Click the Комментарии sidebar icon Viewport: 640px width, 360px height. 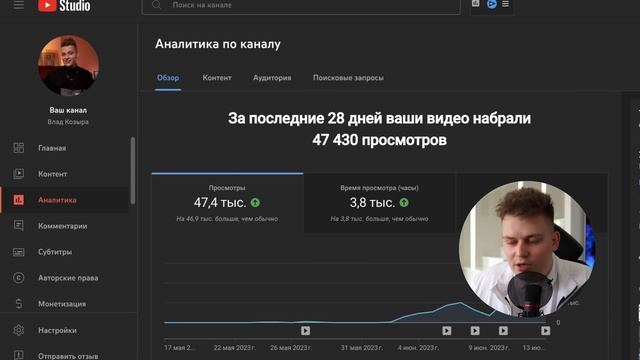[x=18, y=226]
